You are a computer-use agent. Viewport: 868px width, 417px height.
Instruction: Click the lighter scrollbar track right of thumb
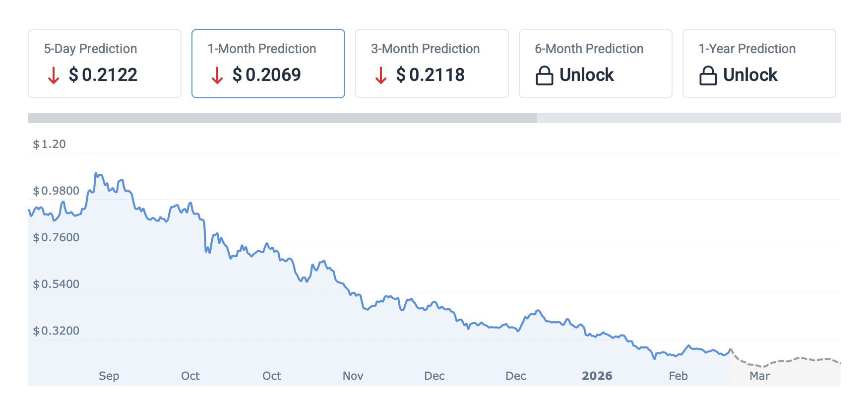688,118
